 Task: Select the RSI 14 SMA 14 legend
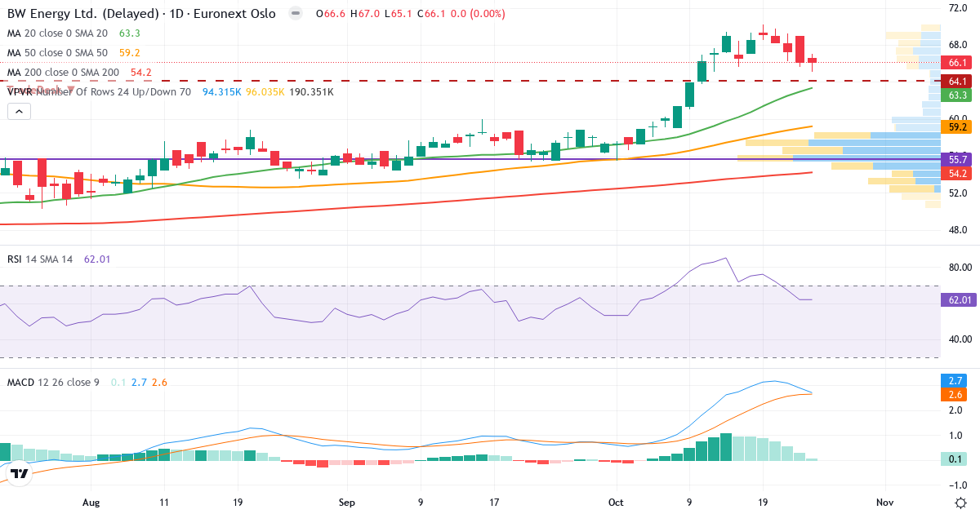(x=40, y=259)
